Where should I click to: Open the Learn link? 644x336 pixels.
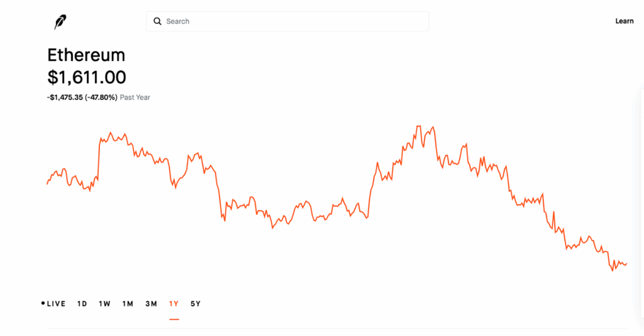coord(624,21)
